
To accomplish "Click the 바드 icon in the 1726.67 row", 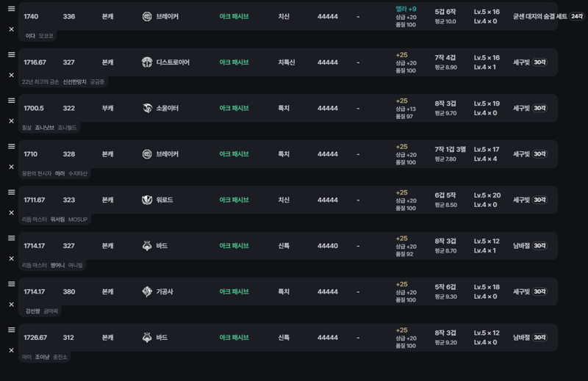I will click(x=147, y=338).
